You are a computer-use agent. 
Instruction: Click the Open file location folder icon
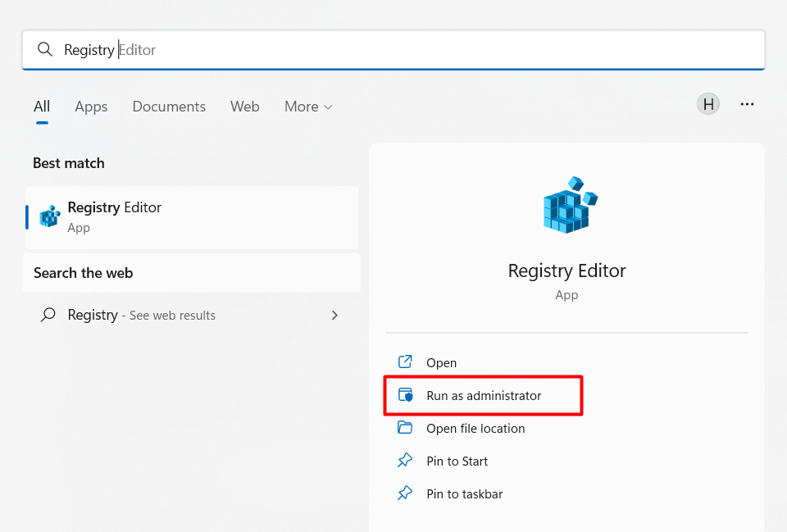[405, 428]
